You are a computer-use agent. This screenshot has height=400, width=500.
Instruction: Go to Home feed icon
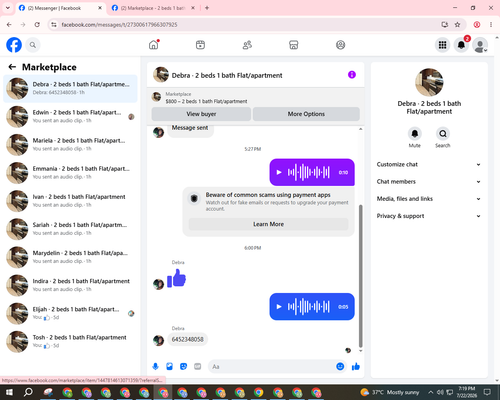[x=154, y=45]
